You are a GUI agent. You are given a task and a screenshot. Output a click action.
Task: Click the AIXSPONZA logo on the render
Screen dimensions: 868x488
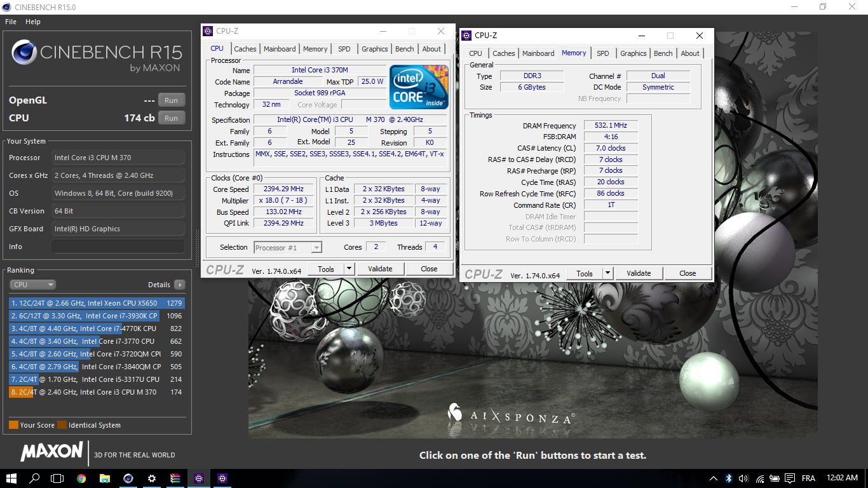511,414
